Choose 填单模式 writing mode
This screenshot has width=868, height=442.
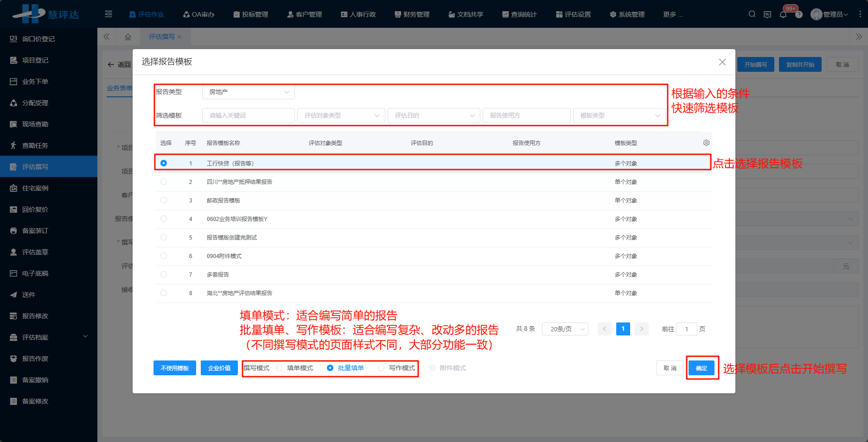click(x=279, y=368)
